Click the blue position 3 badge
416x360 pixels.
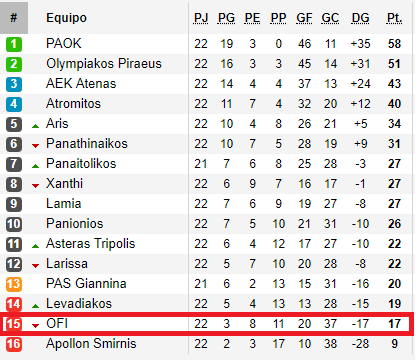[14, 84]
